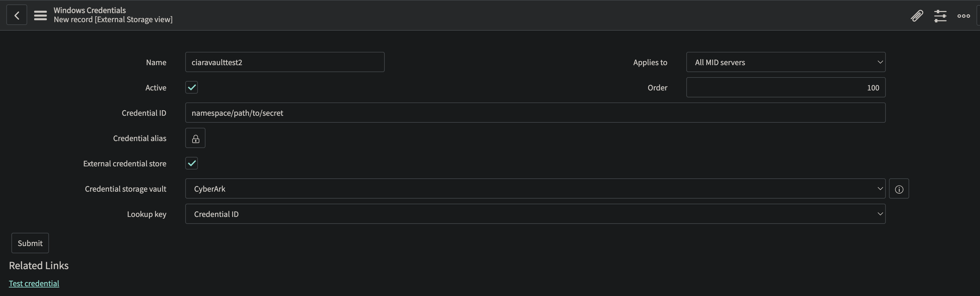Click the Related Links heading
This screenshot has width=980, height=296.
point(39,266)
